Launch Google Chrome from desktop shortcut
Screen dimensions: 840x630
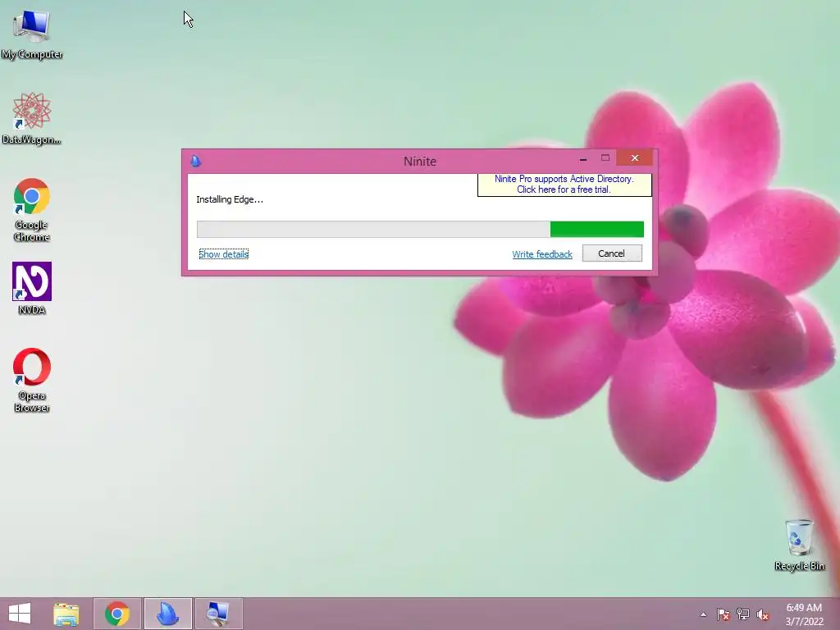(x=32, y=210)
